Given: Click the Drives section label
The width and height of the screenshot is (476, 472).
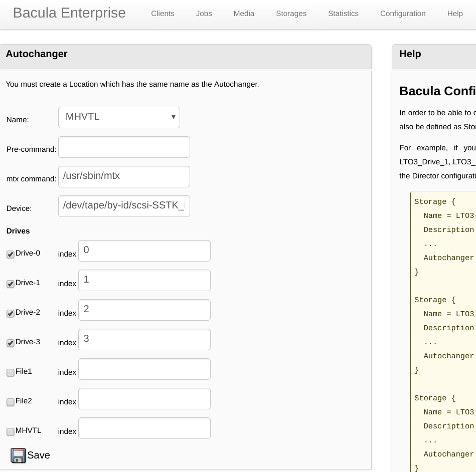Looking at the screenshot, I should point(18,231).
